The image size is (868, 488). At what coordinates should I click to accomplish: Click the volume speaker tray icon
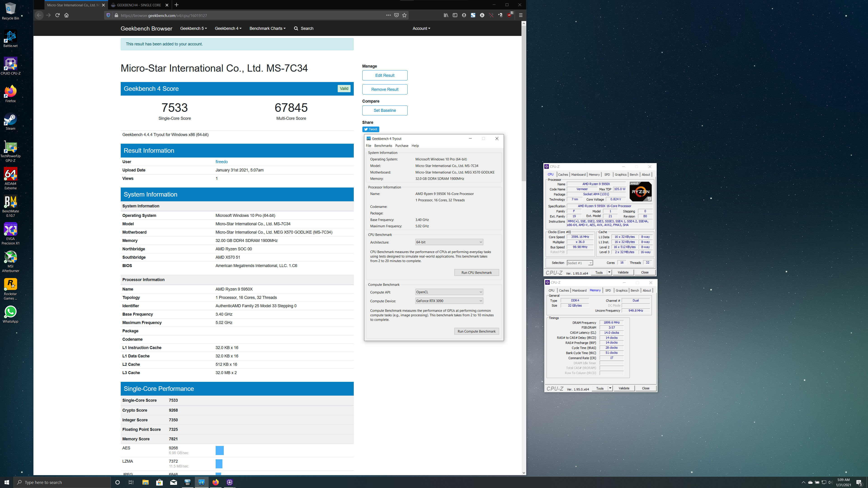pos(831,482)
